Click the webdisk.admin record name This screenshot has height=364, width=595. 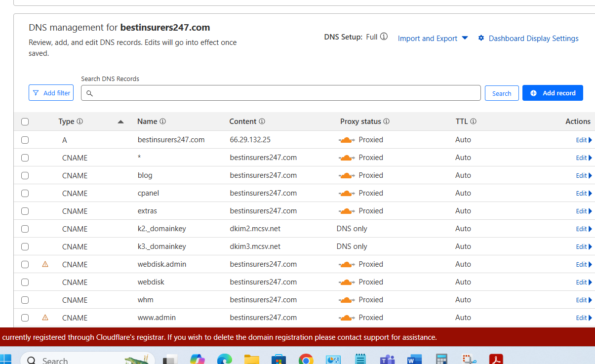tap(162, 264)
